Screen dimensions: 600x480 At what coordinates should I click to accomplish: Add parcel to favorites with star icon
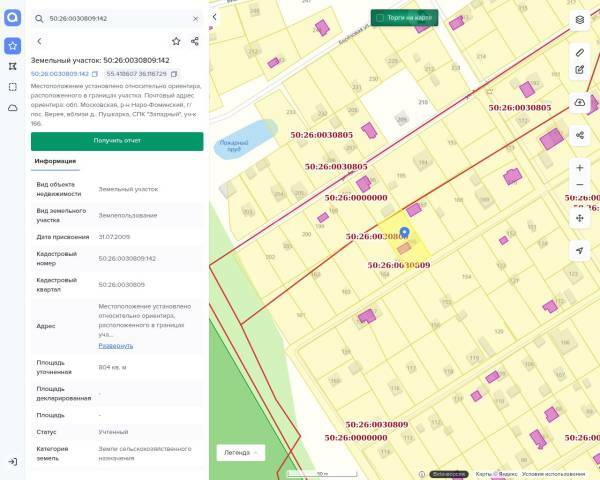[x=176, y=41]
